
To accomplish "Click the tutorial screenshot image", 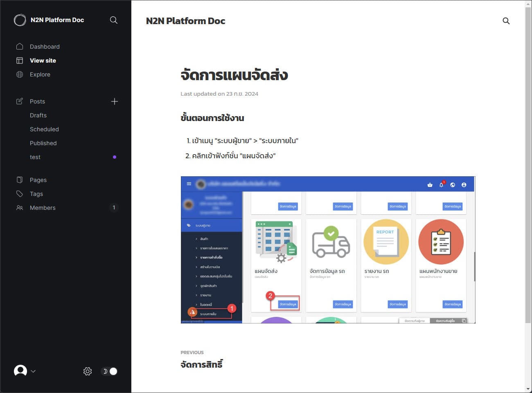I will coord(328,249).
